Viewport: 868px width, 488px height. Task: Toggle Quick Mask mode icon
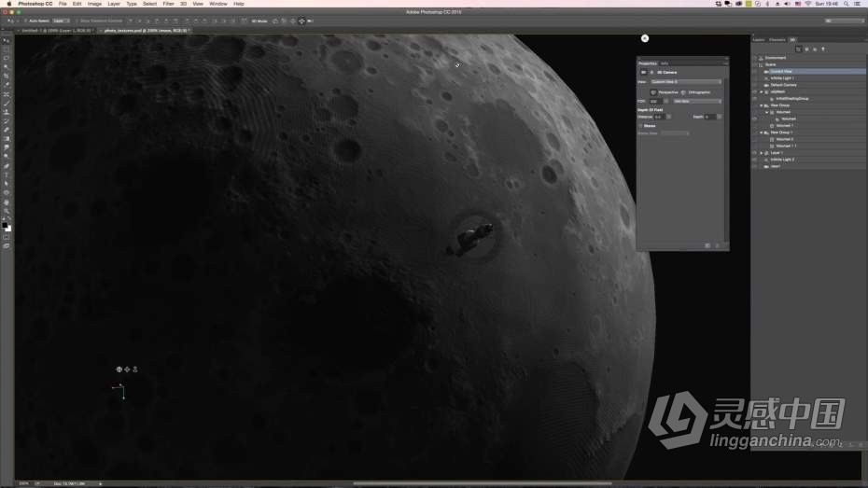(x=7, y=237)
